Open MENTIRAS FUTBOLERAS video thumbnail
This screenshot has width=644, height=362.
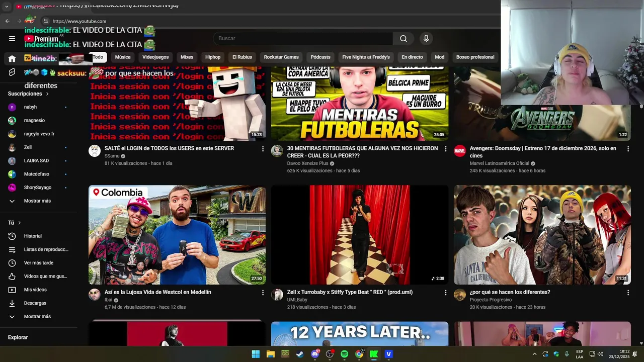tap(360, 104)
